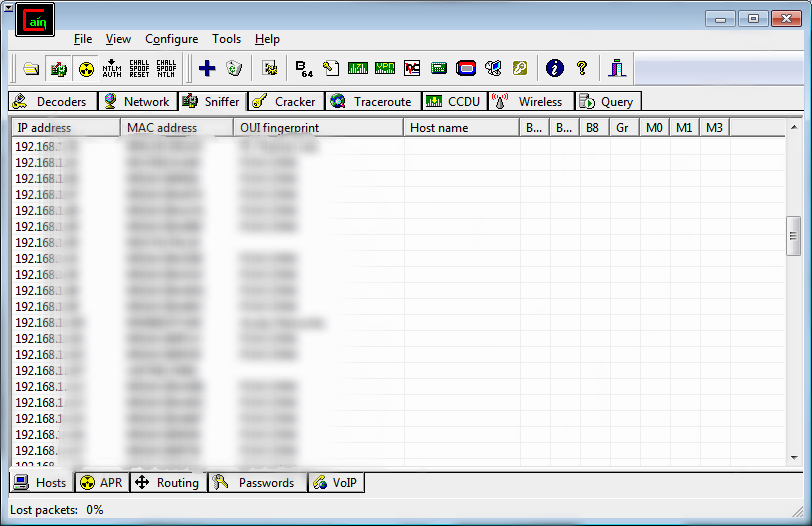Open the Base64 decoder tool icon

304,68
